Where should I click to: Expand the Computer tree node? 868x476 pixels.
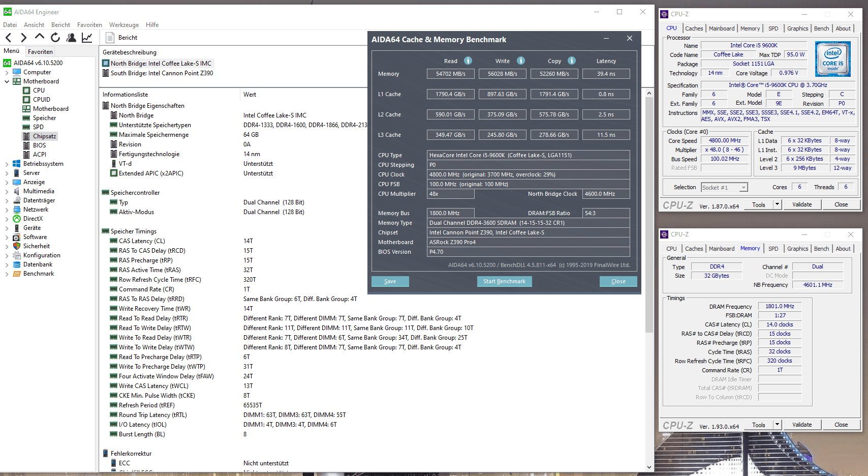pyautogui.click(x=7, y=72)
